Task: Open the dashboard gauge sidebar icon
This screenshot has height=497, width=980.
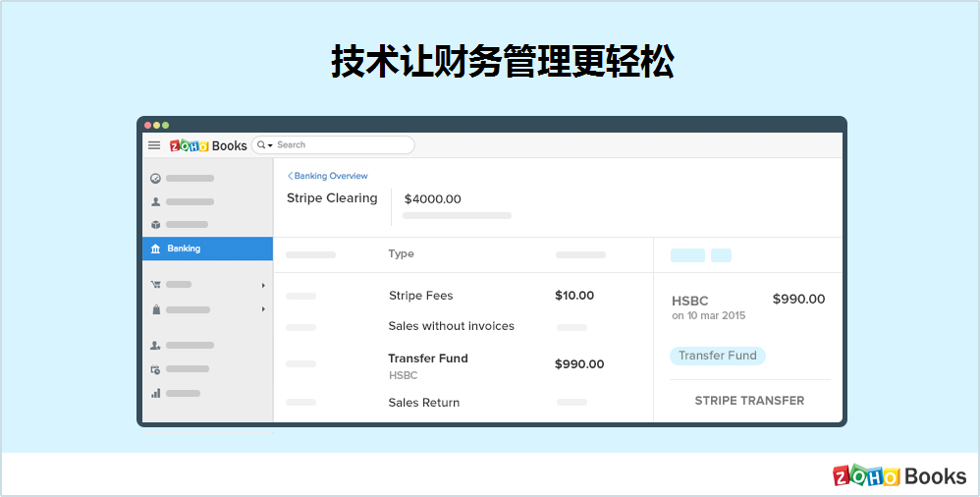Action: pyautogui.click(x=155, y=178)
